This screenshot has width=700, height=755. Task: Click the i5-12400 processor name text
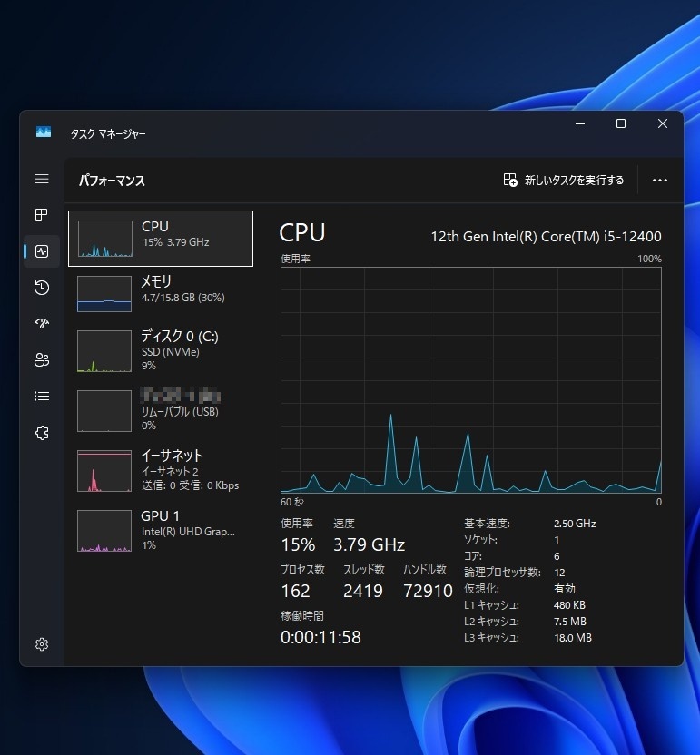(x=546, y=237)
